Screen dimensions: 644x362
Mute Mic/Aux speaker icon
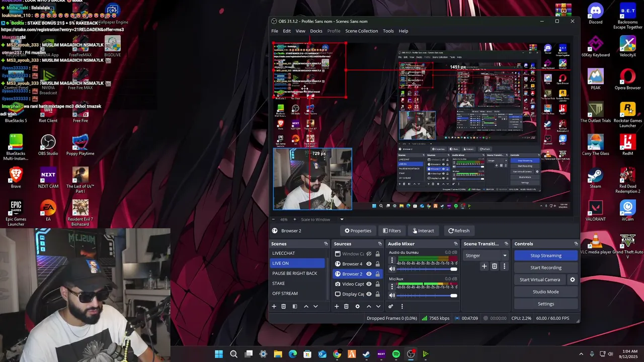(x=392, y=296)
